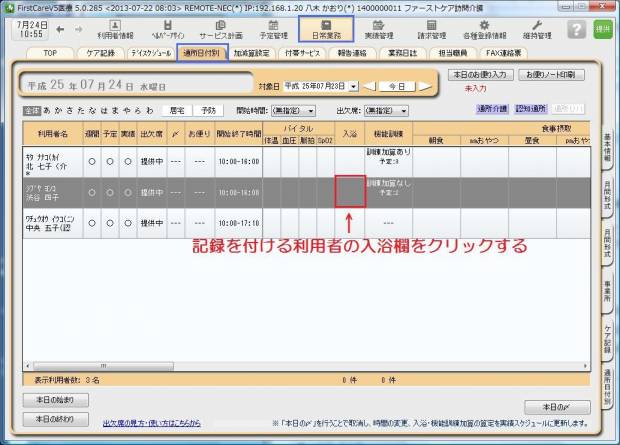Open the 出欠席の見方・使い方 link
The image size is (620, 445).
pos(150,423)
